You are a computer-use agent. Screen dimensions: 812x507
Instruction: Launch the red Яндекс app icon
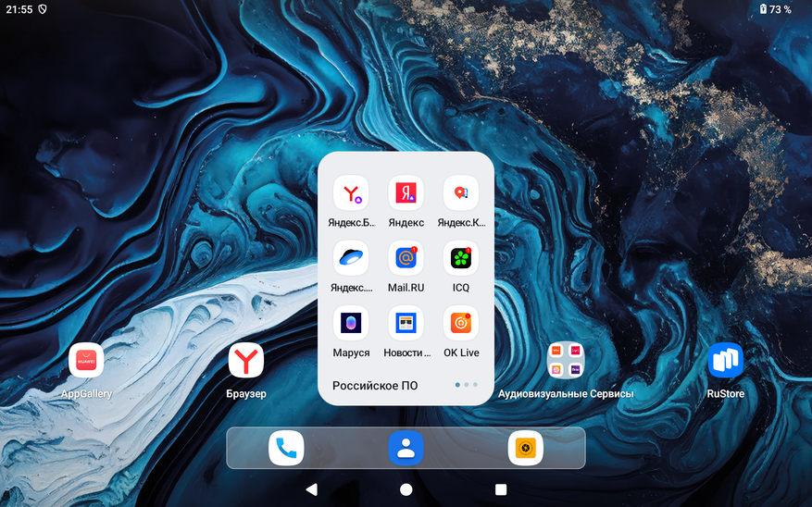pyautogui.click(x=406, y=193)
